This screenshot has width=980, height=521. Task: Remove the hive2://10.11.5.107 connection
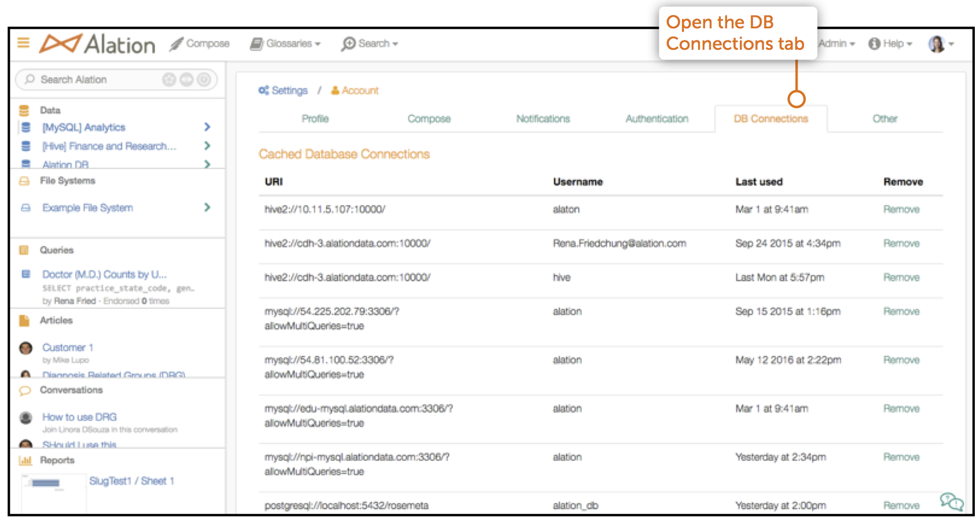click(x=901, y=210)
